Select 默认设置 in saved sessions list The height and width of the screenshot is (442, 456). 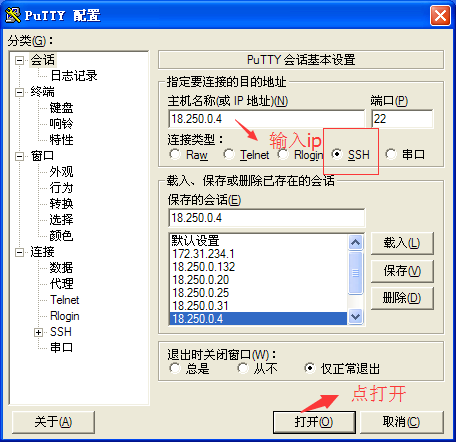coord(258,241)
